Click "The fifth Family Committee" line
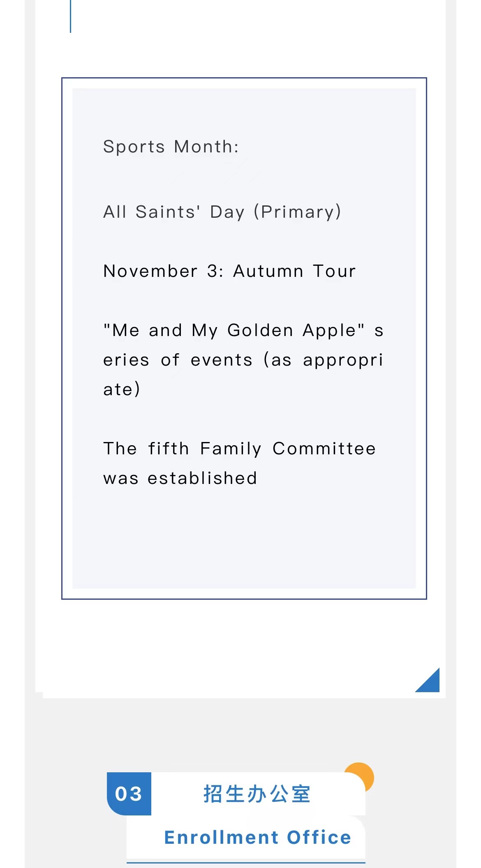 (239, 449)
